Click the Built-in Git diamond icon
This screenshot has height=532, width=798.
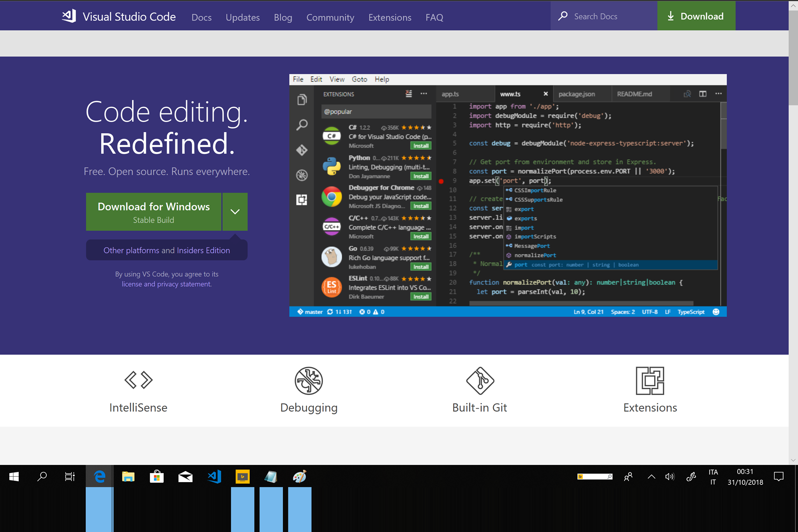pyautogui.click(x=480, y=380)
